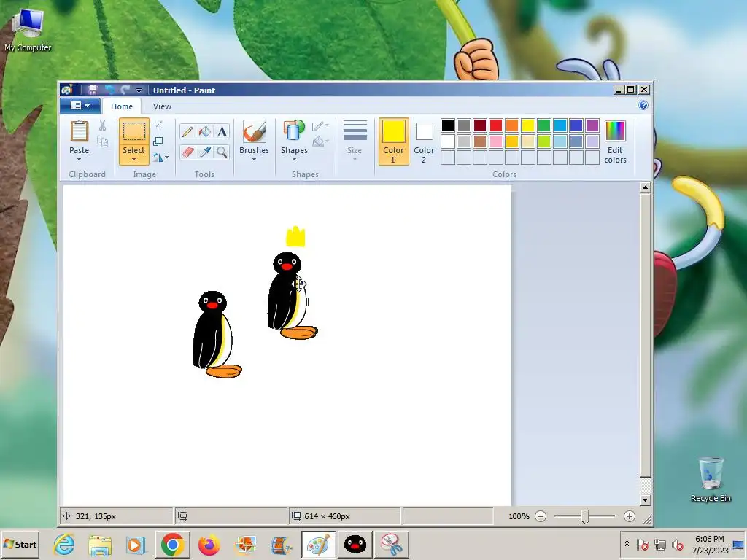The height and width of the screenshot is (560, 747).
Task: Select the Fill with color bucket tool
Action: [205, 131]
